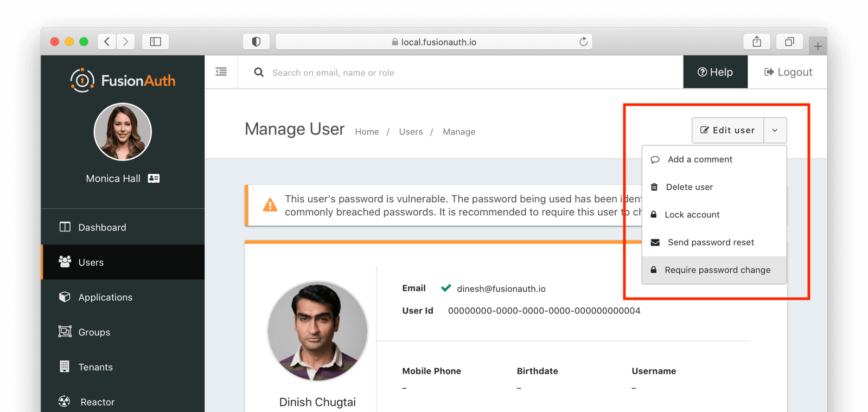The width and height of the screenshot is (868, 412).
Task: Go forward with browser forward arrow
Action: coord(126,42)
